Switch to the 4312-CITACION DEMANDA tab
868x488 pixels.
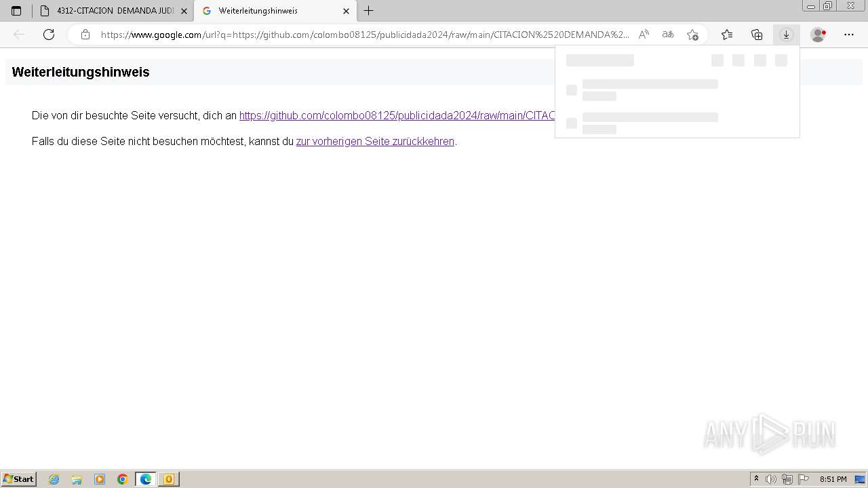coord(113,11)
